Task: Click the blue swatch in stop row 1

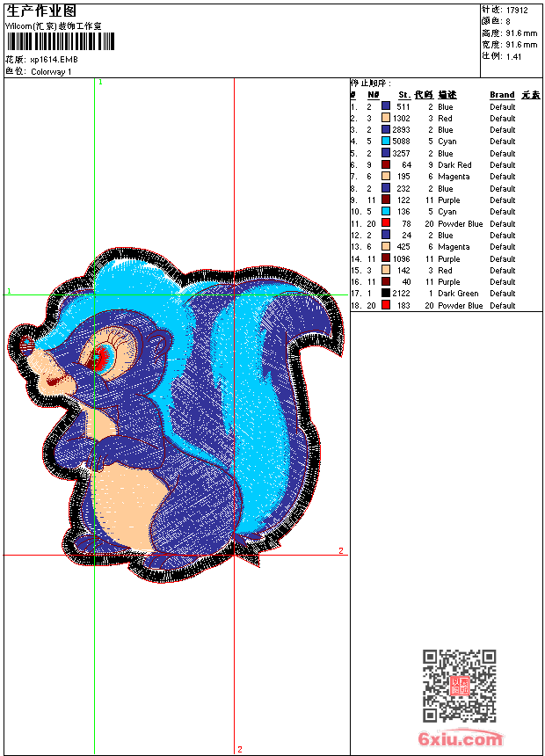Action: tap(386, 106)
